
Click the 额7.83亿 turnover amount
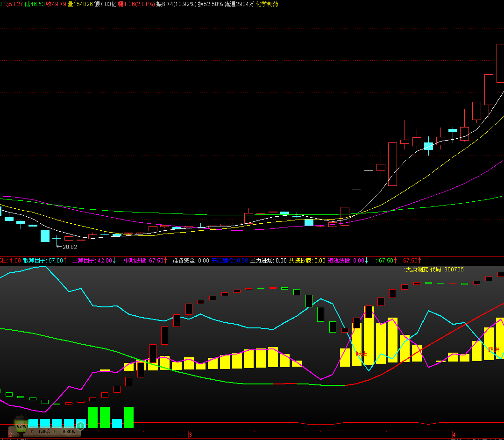[105, 4]
